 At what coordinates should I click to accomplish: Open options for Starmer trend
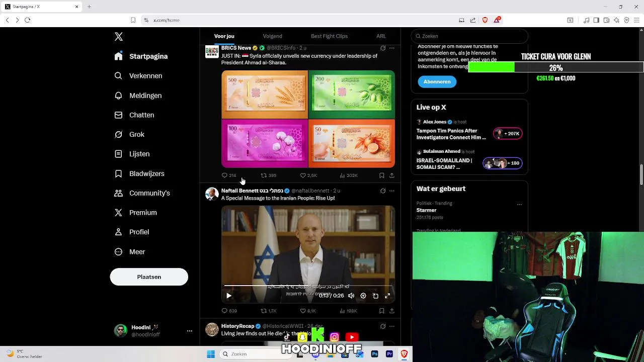(519, 205)
